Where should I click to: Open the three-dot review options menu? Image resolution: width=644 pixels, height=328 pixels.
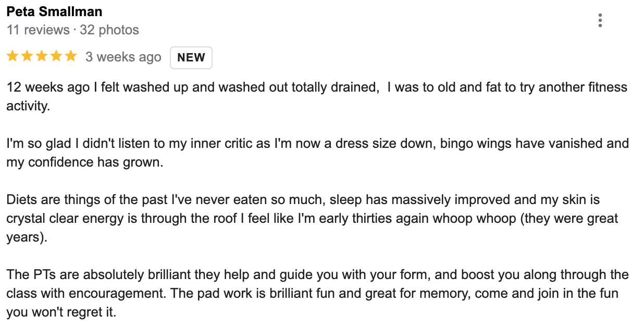pos(600,20)
